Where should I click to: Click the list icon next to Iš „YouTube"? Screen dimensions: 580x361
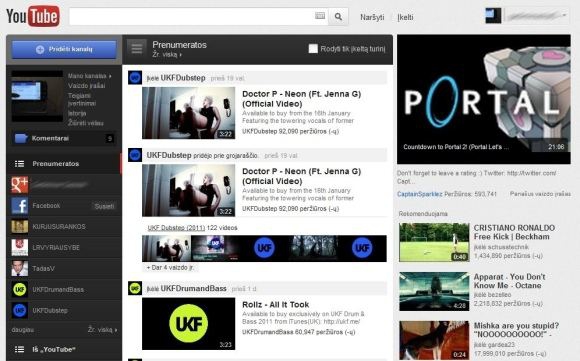point(20,349)
